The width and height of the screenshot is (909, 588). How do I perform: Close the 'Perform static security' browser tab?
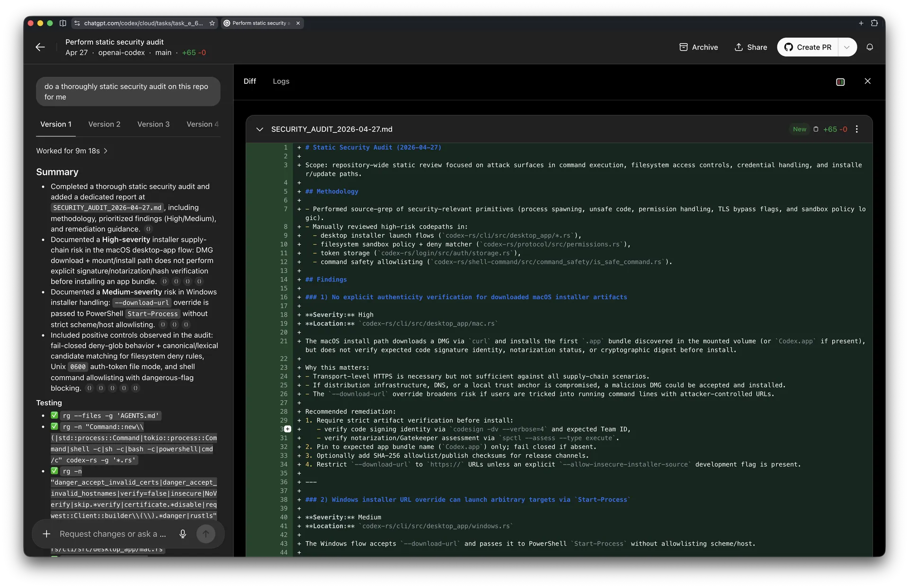point(298,23)
